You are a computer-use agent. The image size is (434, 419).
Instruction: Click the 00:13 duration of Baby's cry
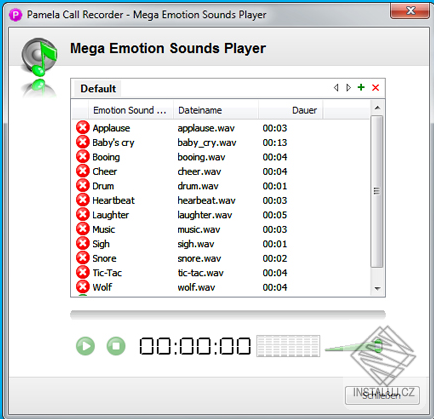(x=275, y=143)
